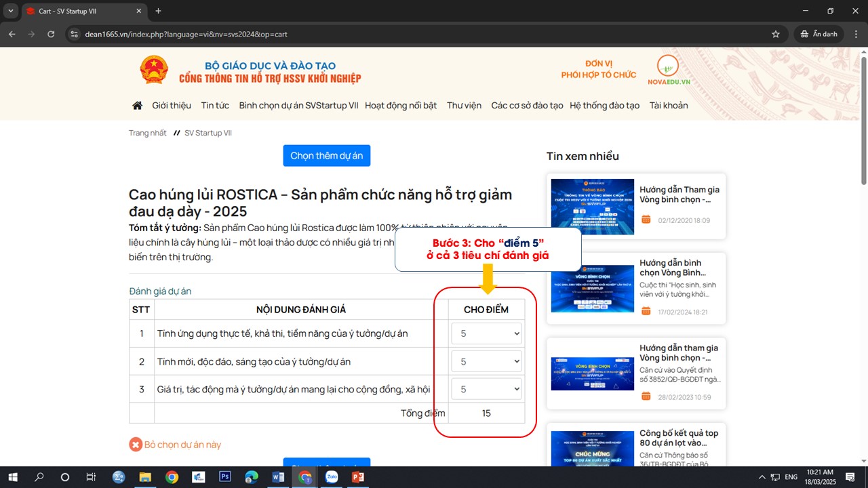Screen dimensions: 868x488
Task: Open score dropdown for criterion 2
Action: pos(486,362)
